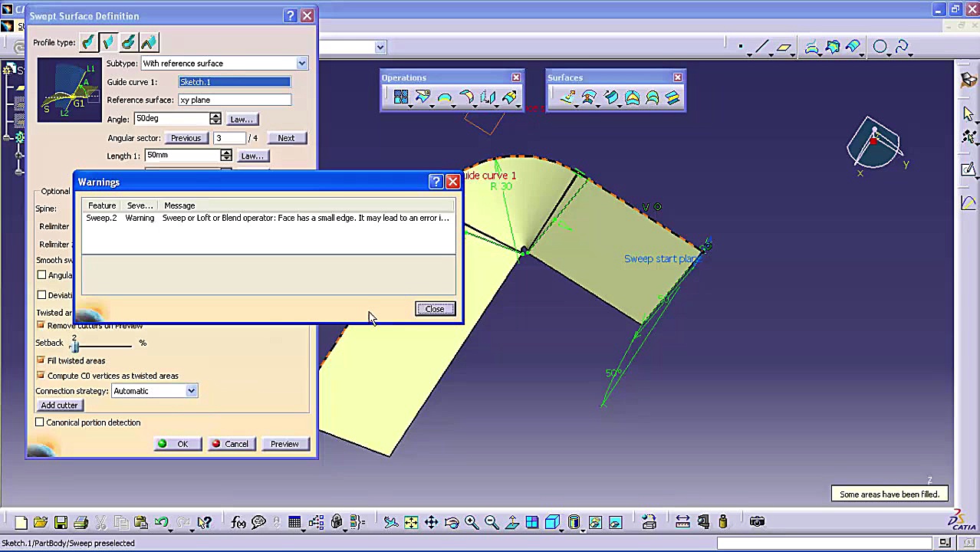This screenshot has height=552, width=980.
Task: Click the Open file folder icon
Action: (41, 523)
